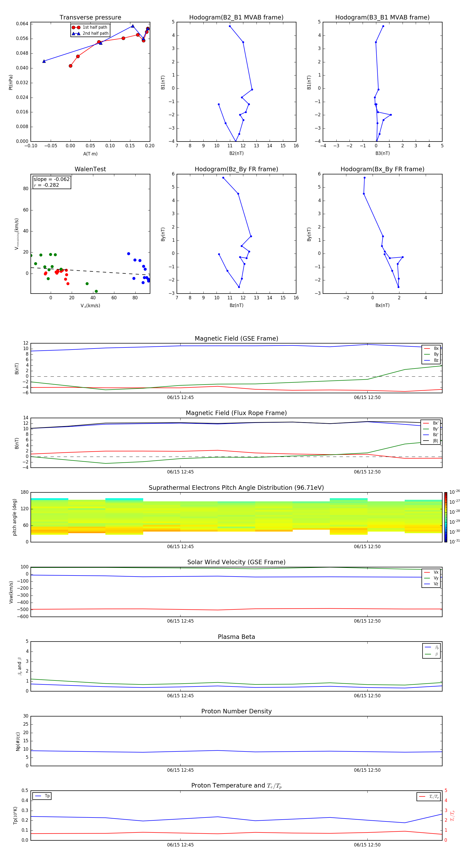The height and width of the screenshot is (868, 473).
Task: Select the "2nd half path" legend entry
Action: pos(90,33)
